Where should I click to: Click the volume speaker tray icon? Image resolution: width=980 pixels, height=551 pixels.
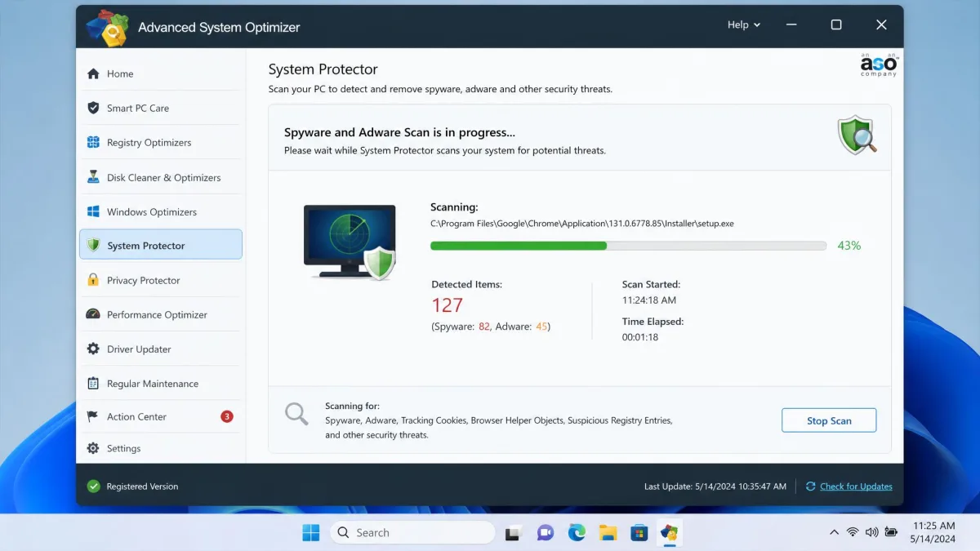coord(871,532)
